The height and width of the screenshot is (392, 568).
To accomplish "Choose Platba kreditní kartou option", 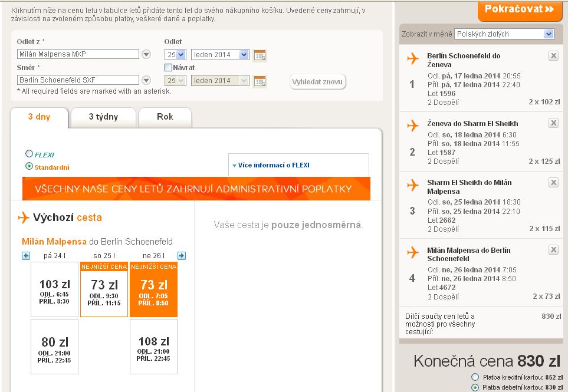I will pos(475,377).
